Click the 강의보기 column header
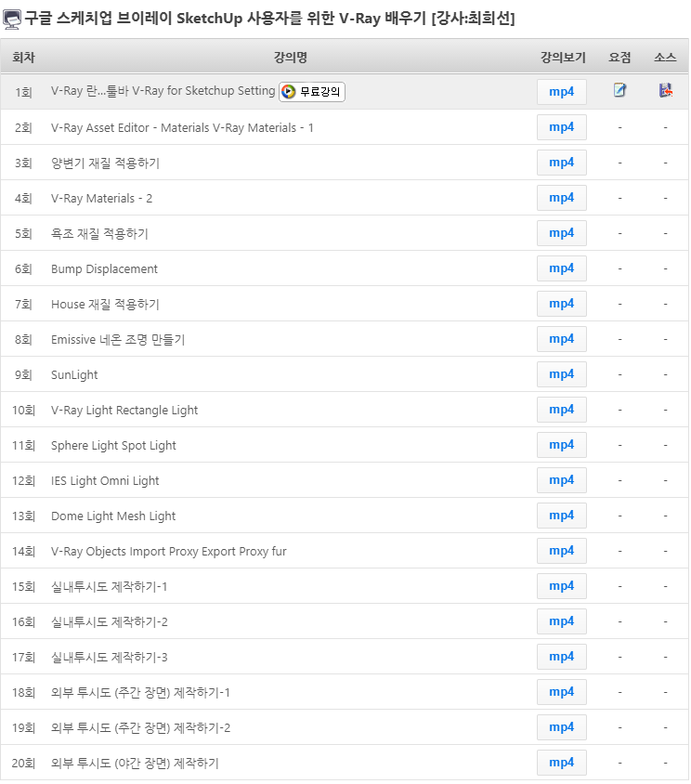 [563, 58]
